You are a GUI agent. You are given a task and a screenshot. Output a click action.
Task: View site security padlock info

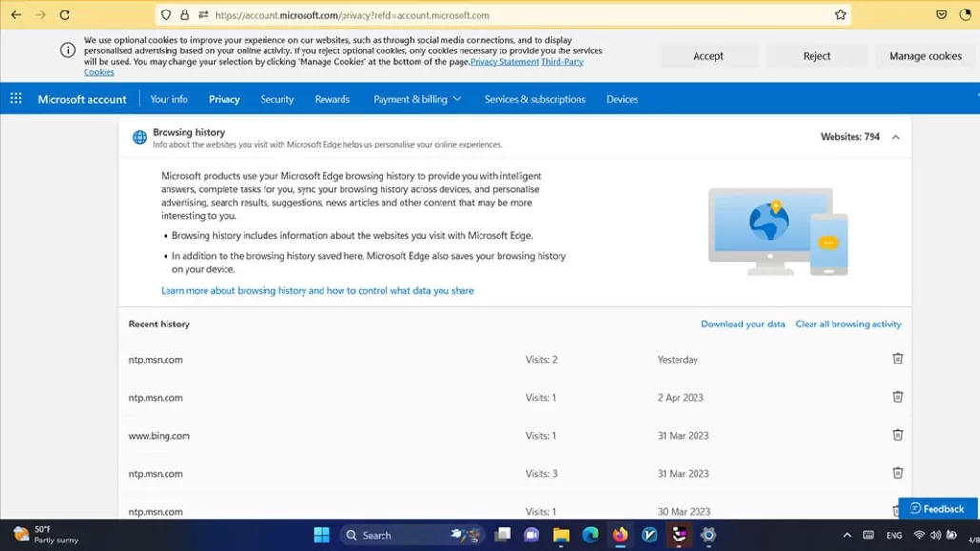(185, 15)
